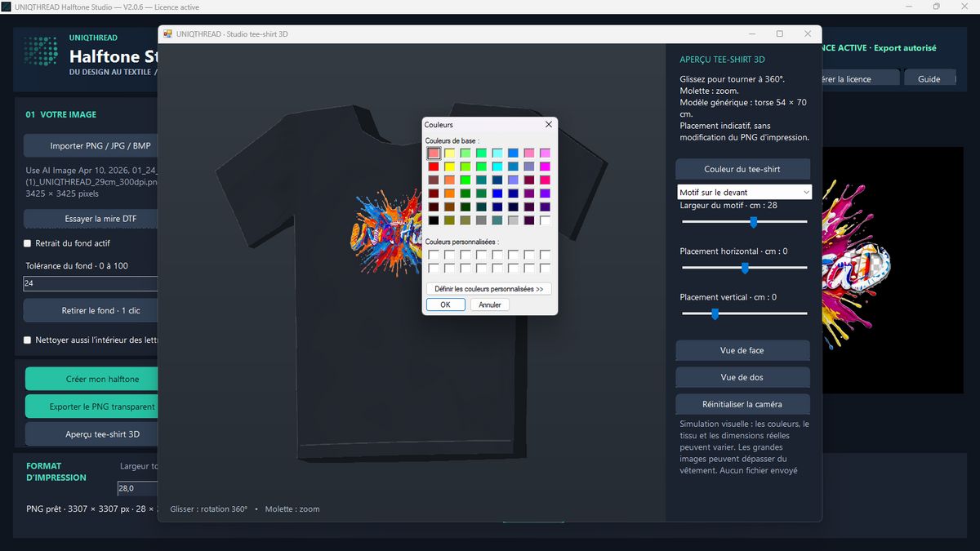Open Définir les couleurs personnalisées

489,289
